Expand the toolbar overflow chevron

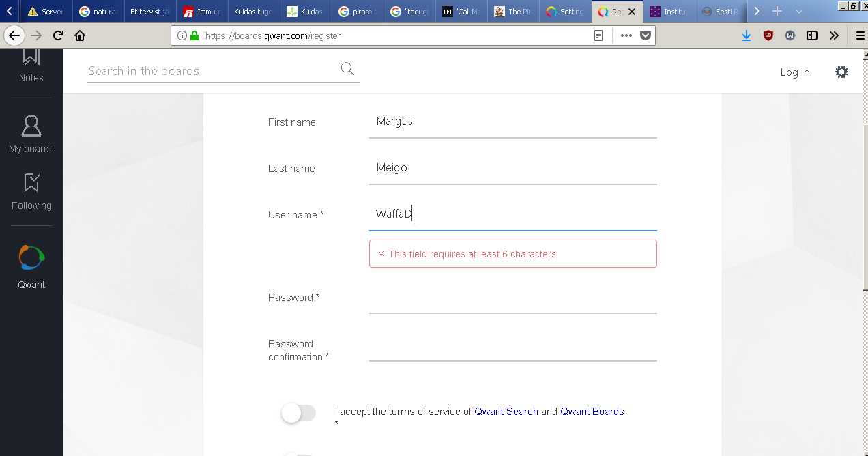(x=834, y=35)
